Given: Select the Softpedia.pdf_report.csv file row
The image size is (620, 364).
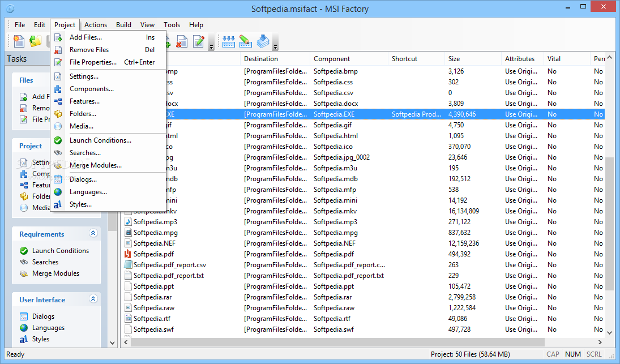Looking at the screenshot, I should (x=364, y=265).
